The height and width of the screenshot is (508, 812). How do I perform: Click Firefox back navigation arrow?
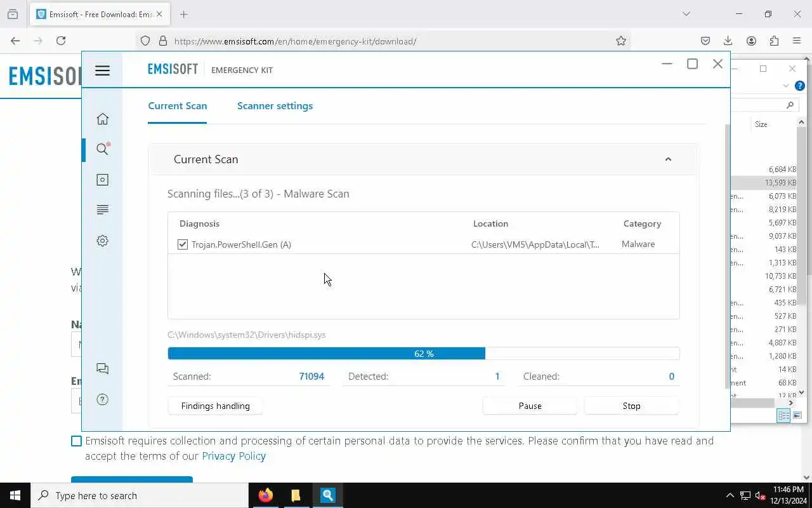pos(15,41)
